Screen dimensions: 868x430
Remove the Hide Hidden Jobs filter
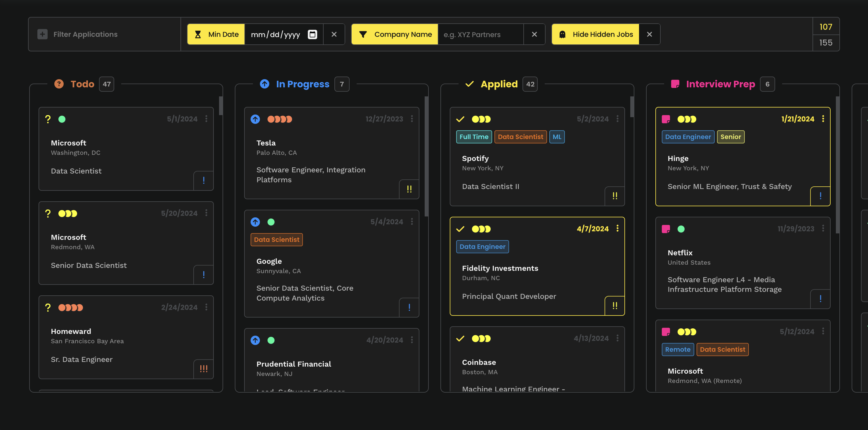[649, 34]
